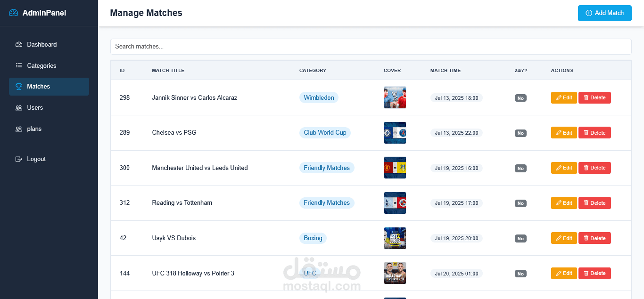Click the UFC 318 Holloway vs Poirier 3 title
The width and height of the screenshot is (644, 299).
193,273
